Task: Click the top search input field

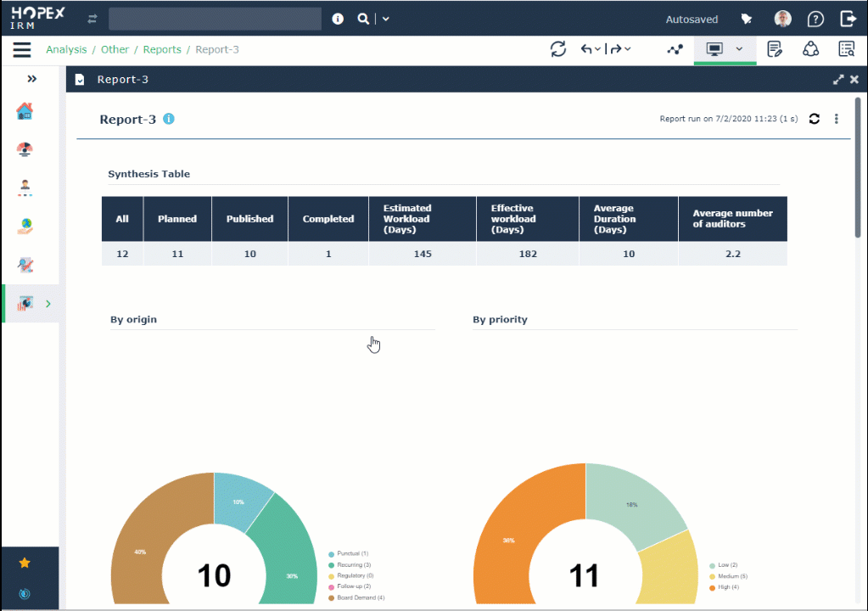Action: click(x=215, y=19)
